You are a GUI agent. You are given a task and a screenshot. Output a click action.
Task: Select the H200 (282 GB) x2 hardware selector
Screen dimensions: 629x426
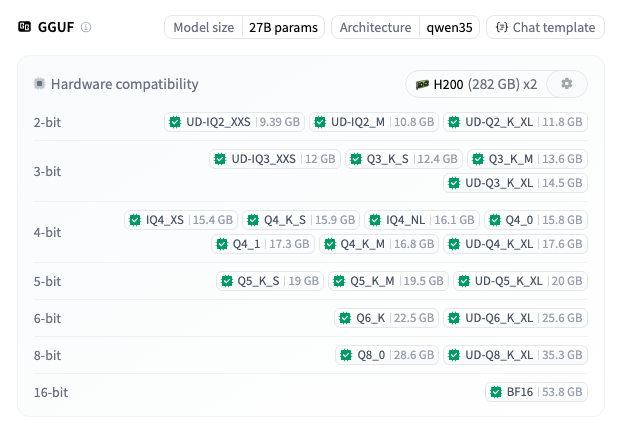pos(476,84)
